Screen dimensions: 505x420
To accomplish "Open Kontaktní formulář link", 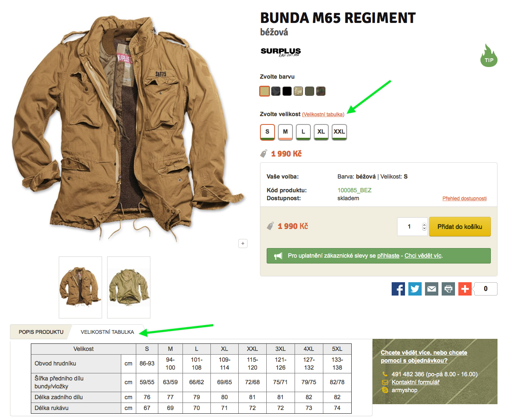I will pos(415,382).
